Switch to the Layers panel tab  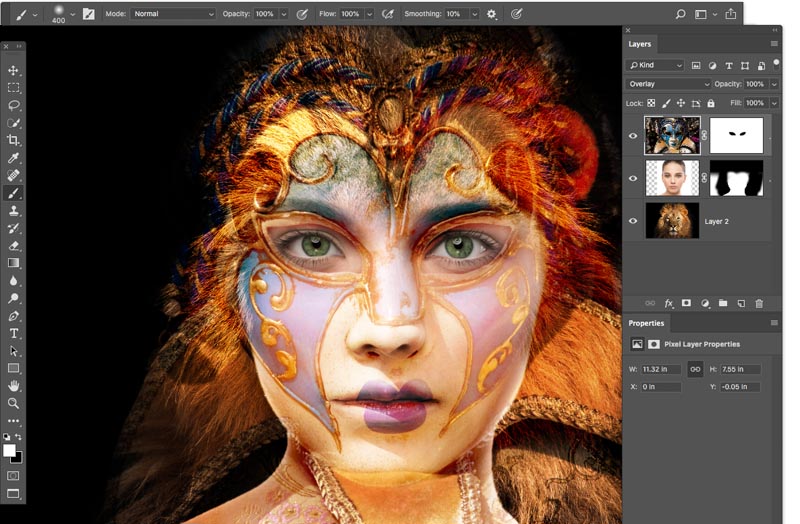coord(640,44)
